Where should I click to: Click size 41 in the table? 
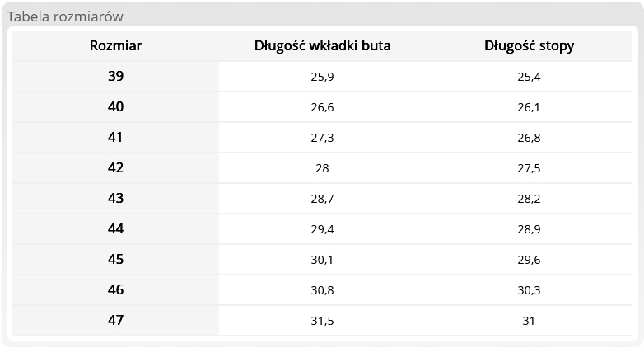(x=115, y=138)
